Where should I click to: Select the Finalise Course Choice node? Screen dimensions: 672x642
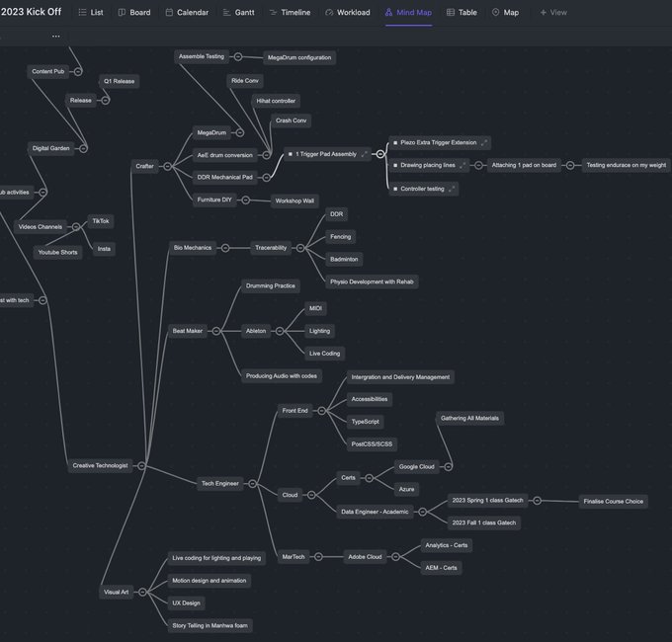(x=612, y=502)
